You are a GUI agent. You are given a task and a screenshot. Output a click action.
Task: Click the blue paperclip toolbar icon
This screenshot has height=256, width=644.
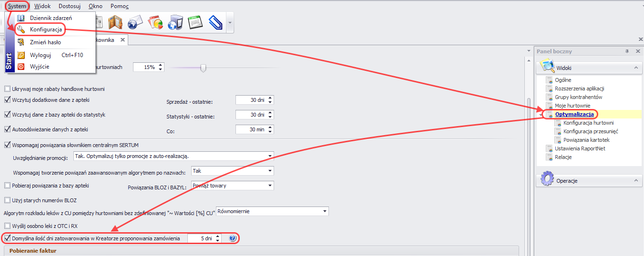(x=215, y=22)
